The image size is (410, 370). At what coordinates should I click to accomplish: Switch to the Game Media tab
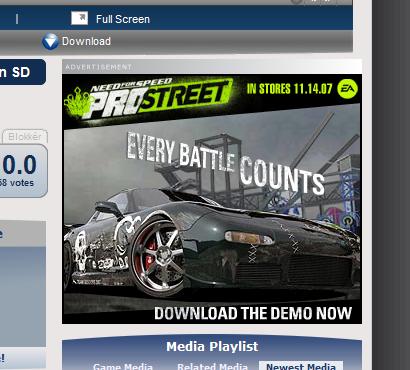(x=123, y=367)
